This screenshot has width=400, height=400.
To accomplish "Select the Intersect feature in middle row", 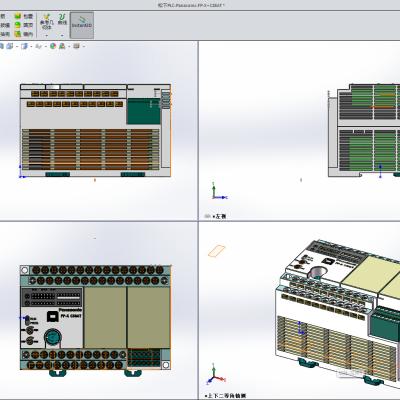I will (23, 25).
